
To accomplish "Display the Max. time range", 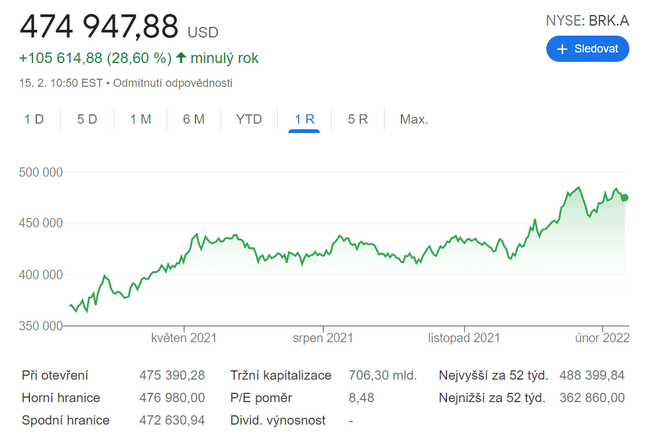I will point(413,119).
